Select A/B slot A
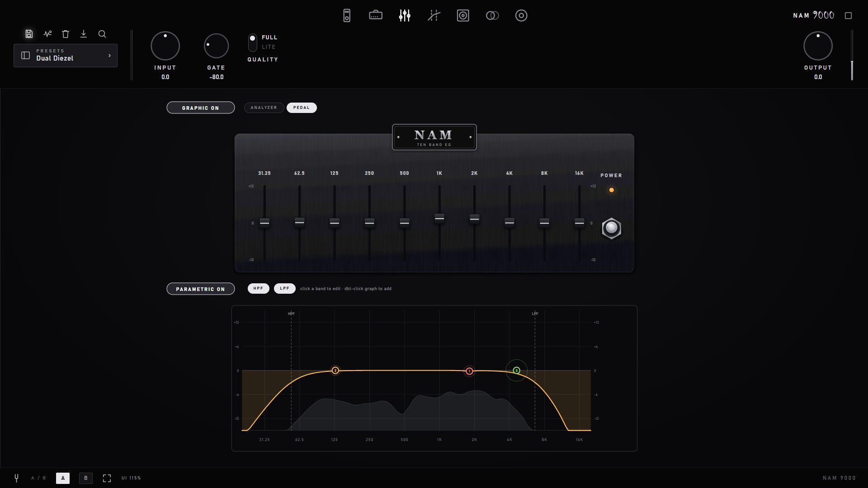 [x=63, y=478]
